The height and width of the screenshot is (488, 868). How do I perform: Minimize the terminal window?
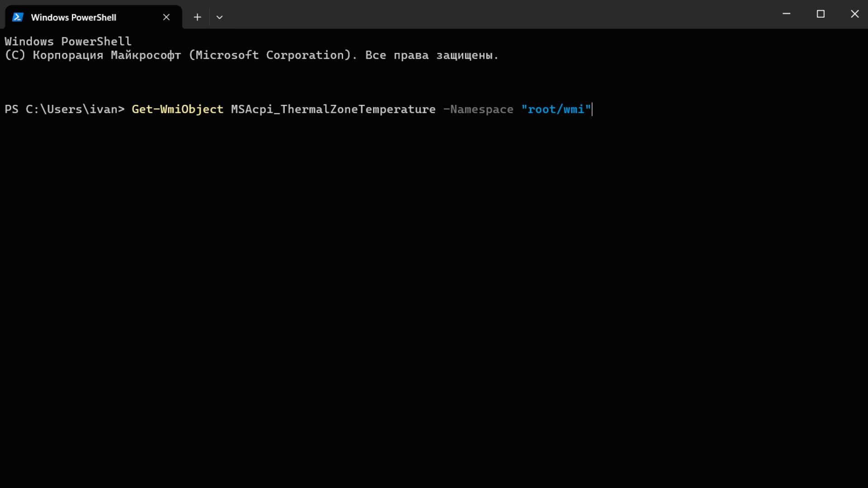pos(786,14)
